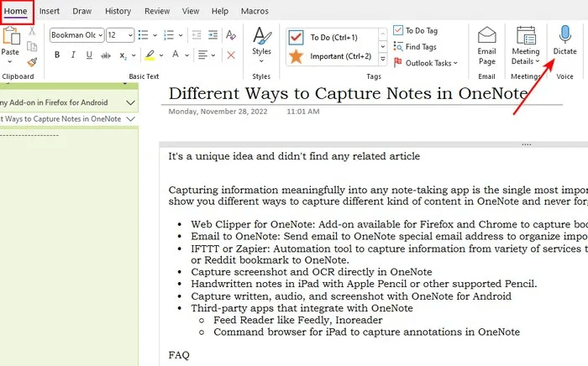Expand the full tags gallery list
Image resolution: width=588 pixels, height=366 pixels.
point(382,60)
